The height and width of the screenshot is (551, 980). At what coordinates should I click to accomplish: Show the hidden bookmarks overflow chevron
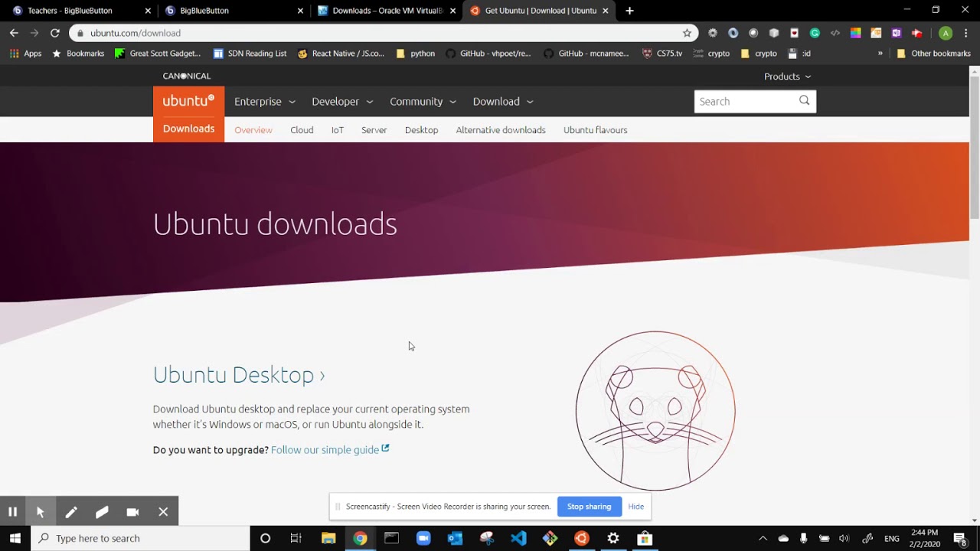tap(880, 54)
